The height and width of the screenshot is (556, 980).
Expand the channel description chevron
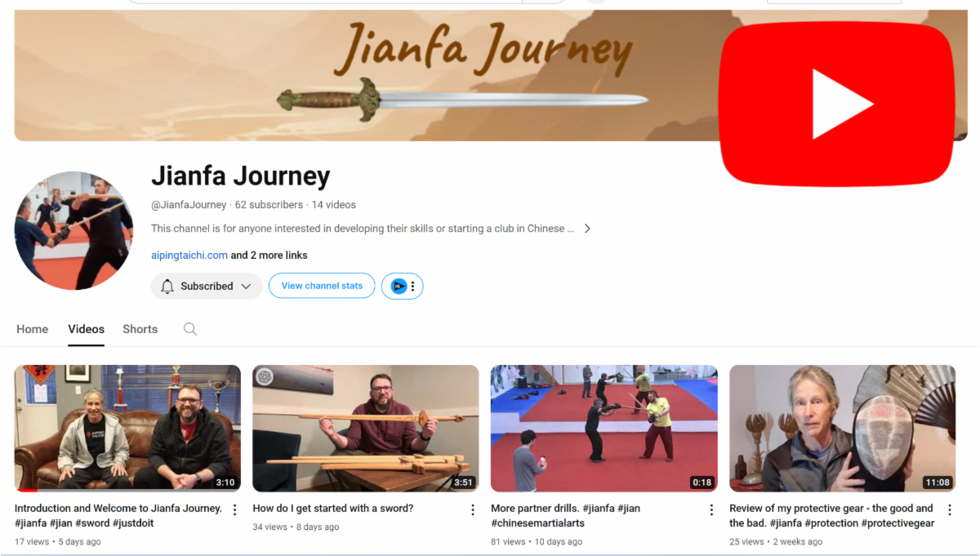(x=586, y=229)
